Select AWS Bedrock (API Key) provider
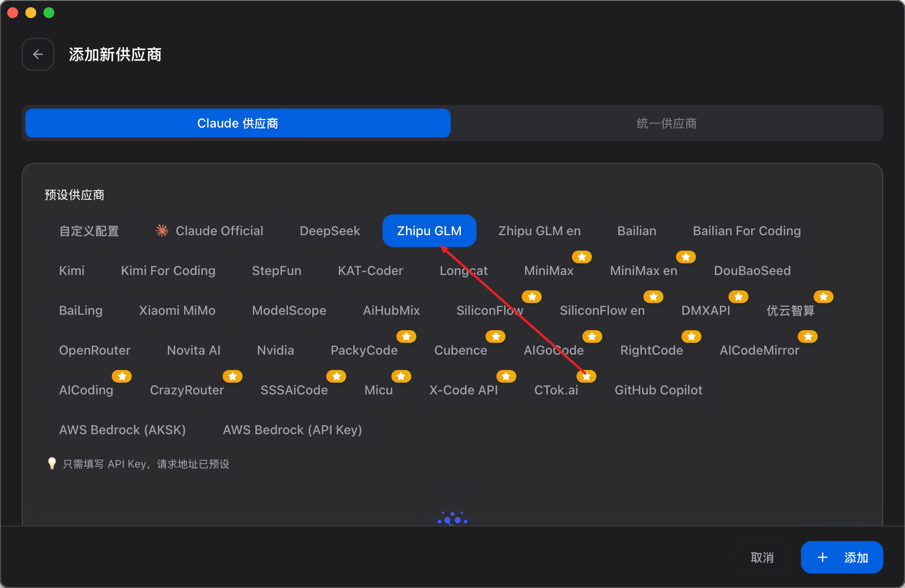905x588 pixels. pos(292,430)
